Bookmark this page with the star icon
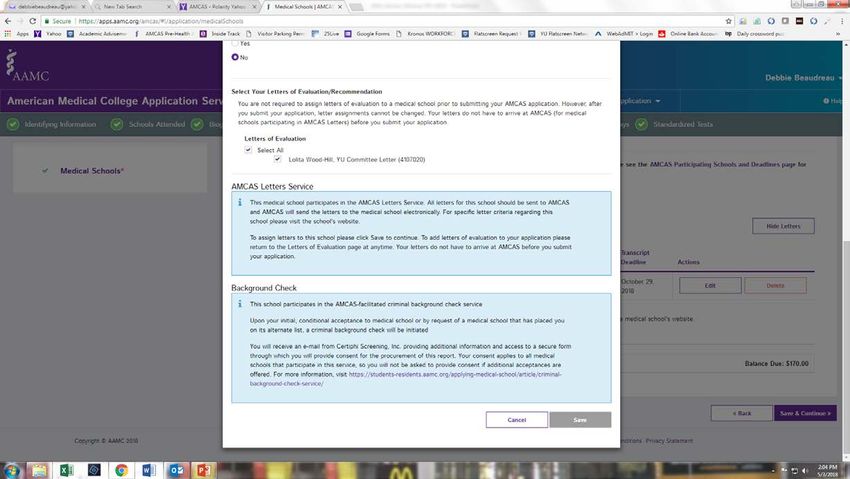This screenshot has height=479, width=850. (x=729, y=21)
